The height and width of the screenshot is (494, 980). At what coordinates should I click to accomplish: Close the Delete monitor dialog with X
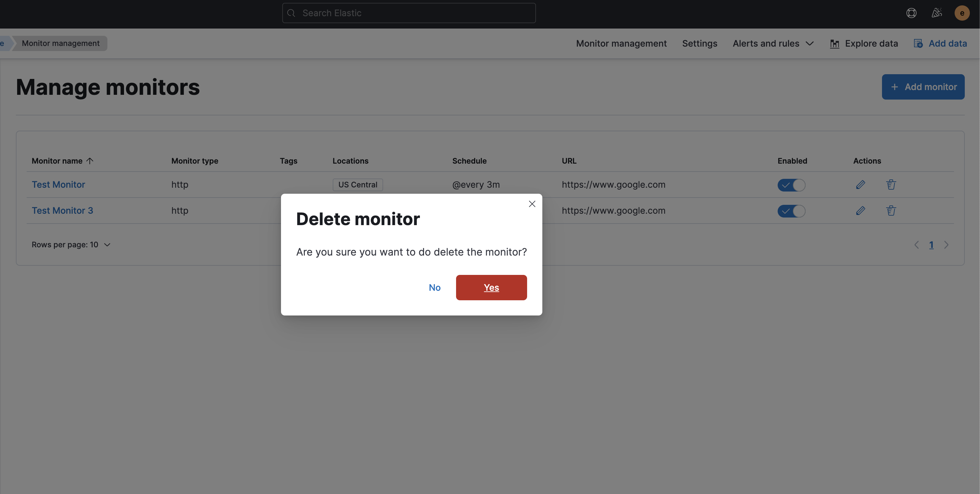[532, 204]
